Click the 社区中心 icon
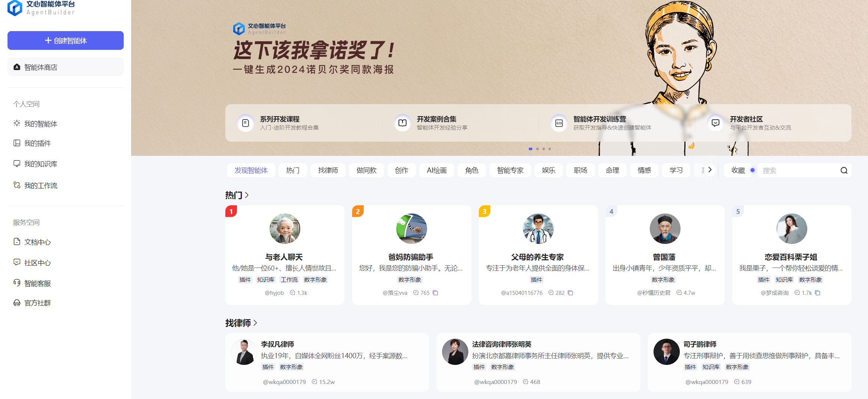The image size is (868, 399). tap(17, 262)
